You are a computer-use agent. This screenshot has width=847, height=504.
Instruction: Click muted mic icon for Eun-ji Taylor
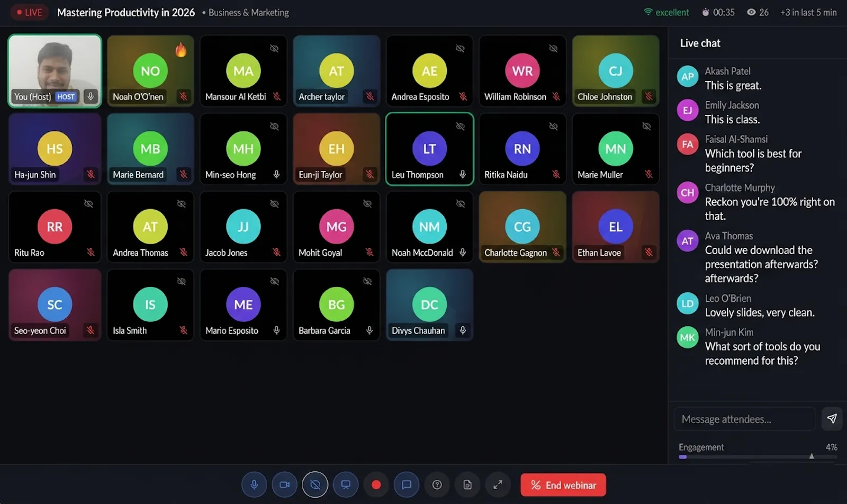tap(370, 174)
